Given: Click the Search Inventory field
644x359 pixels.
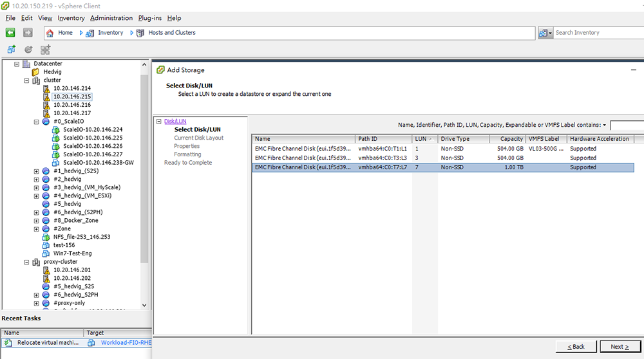Looking at the screenshot, I should pos(599,33).
